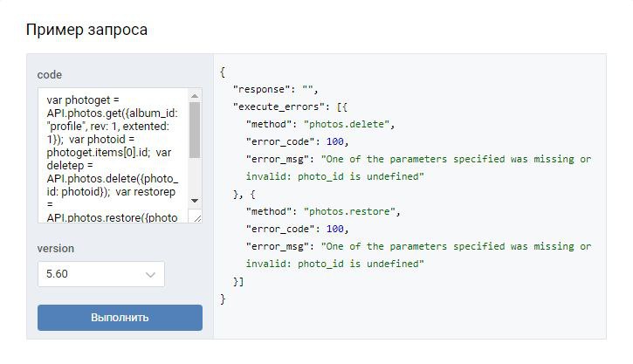Click the scrollbar up arrow in code box
This screenshot has width=633, height=364.
(x=195, y=94)
